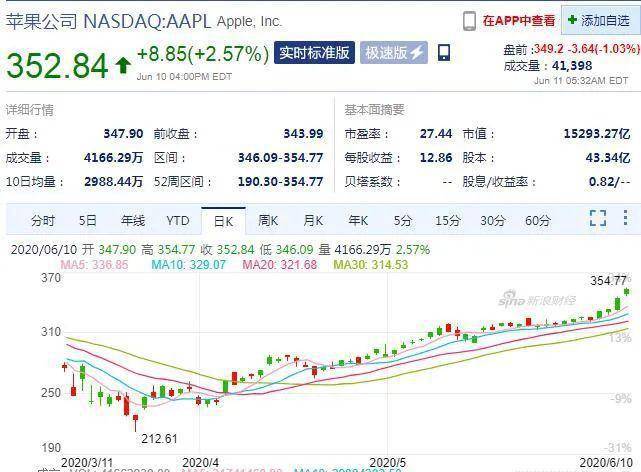641x472 pixels.
Task: Open the 年K chart tab
Action: point(358,221)
